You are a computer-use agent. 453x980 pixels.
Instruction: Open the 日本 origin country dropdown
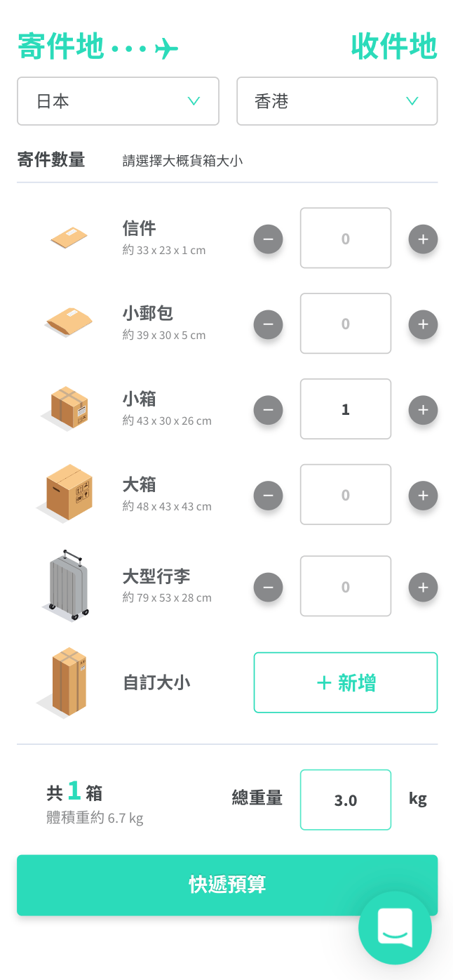point(118,101)
